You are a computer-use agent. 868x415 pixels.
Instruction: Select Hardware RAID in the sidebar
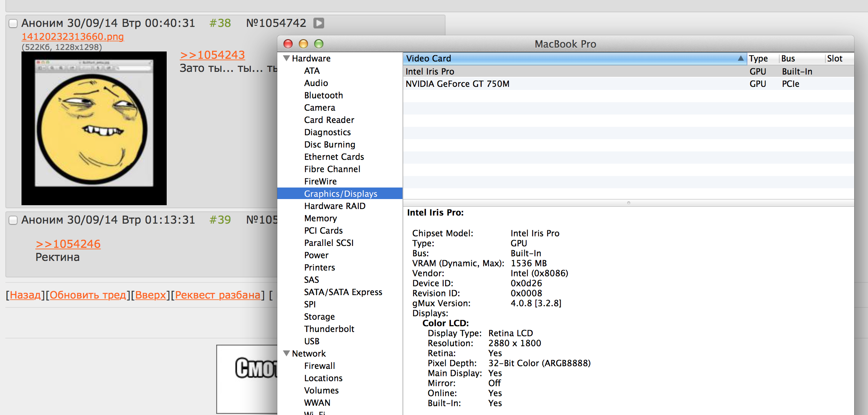335,206
